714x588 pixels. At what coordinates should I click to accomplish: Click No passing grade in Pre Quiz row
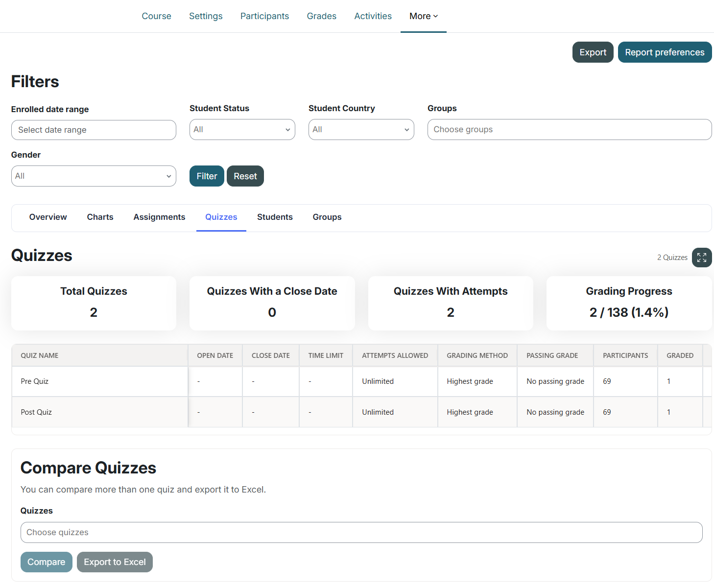(555, 381)
